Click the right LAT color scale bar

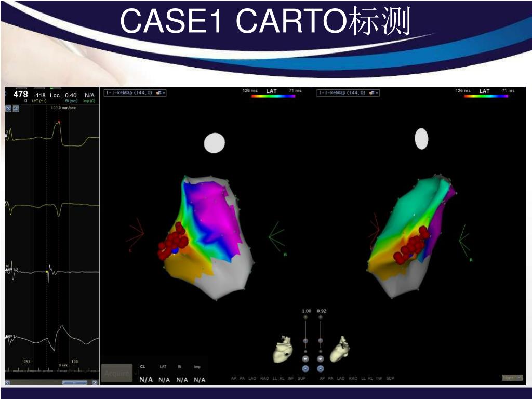click(486, 96)
